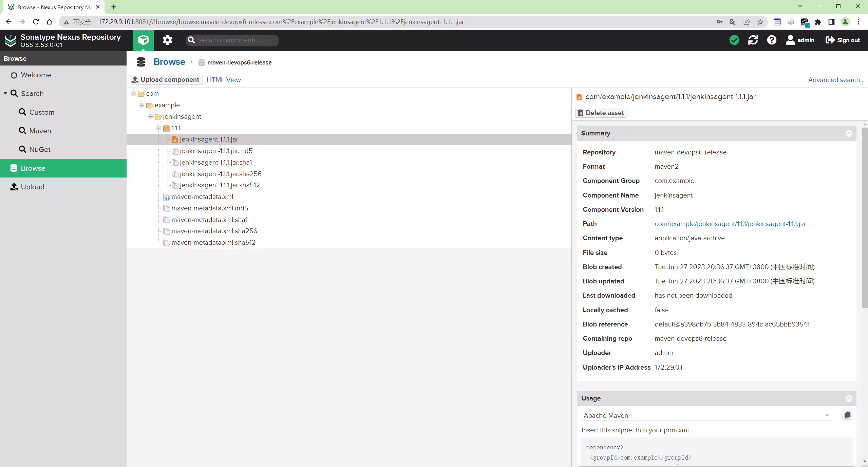The width and height of the screenshot is (868, 467).
Task: Collapse the Summary panel
Action: click(849, 133)
